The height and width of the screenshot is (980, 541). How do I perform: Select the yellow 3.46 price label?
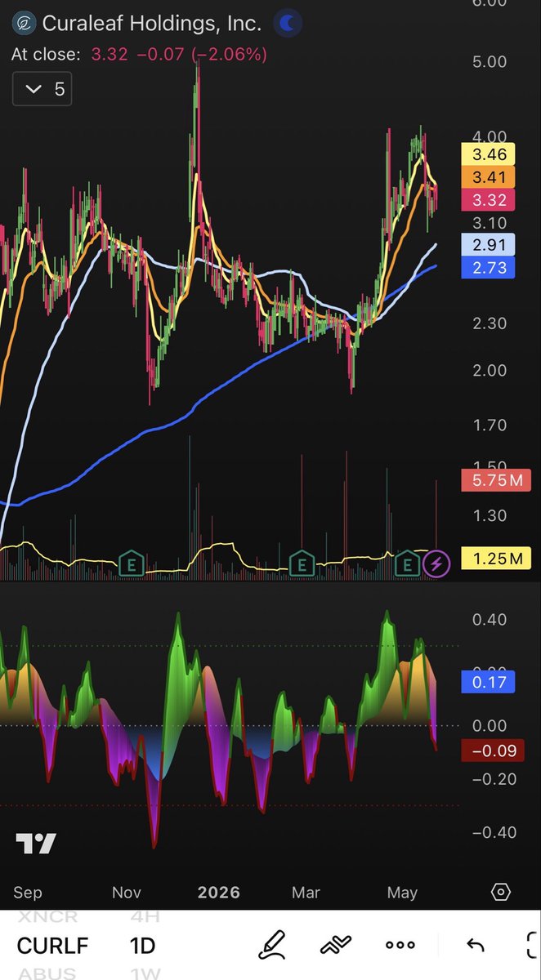(x=490, y=154)
